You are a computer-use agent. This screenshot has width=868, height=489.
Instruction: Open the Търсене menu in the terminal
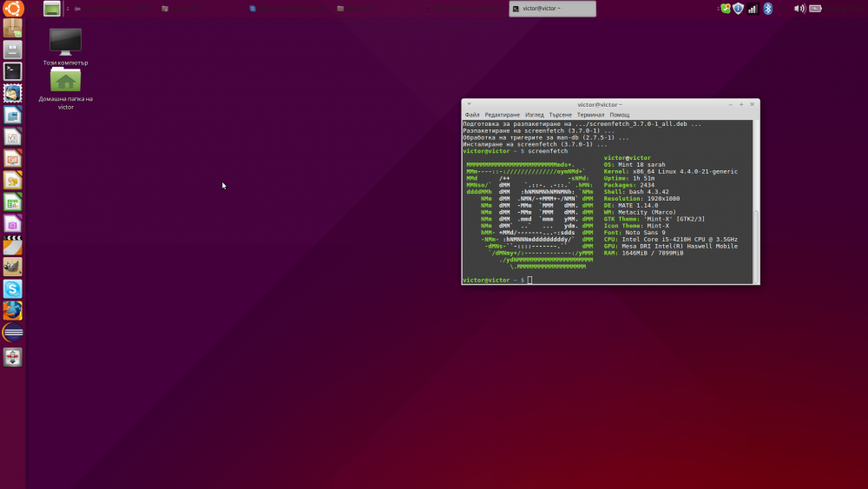pos(560,115)
